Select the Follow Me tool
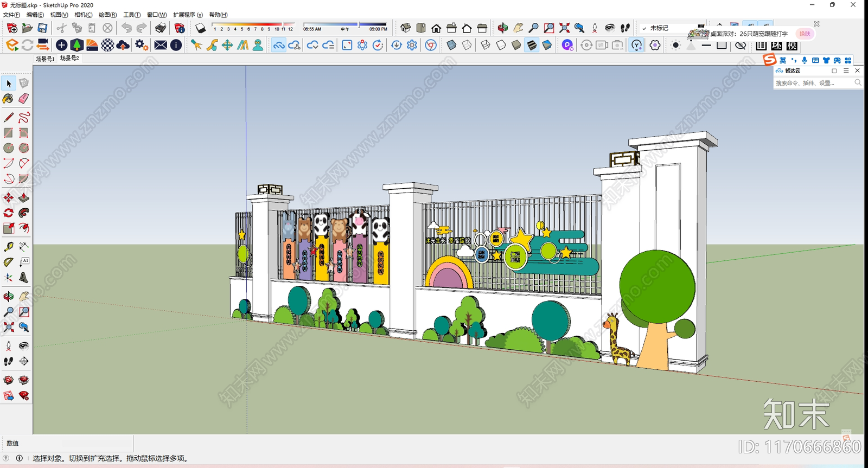This screenshot has width=868, height=468. (x=24, y=213)
